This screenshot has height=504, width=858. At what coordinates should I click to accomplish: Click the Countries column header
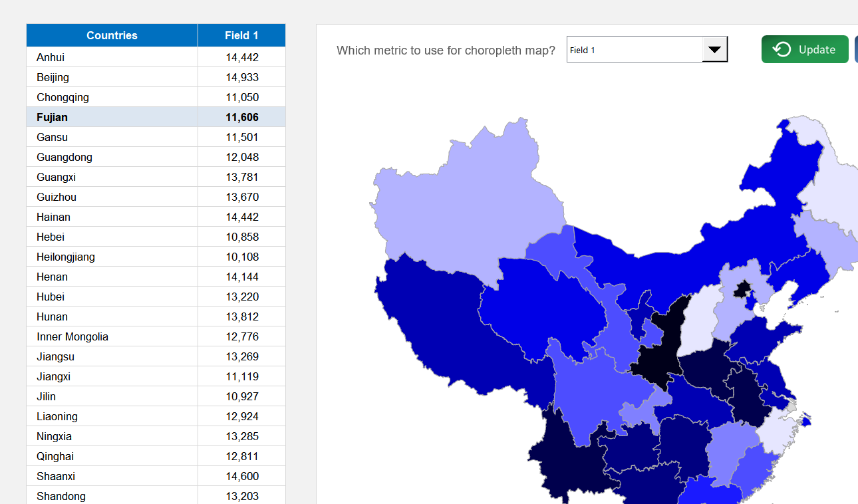click(x=112, y=35)
